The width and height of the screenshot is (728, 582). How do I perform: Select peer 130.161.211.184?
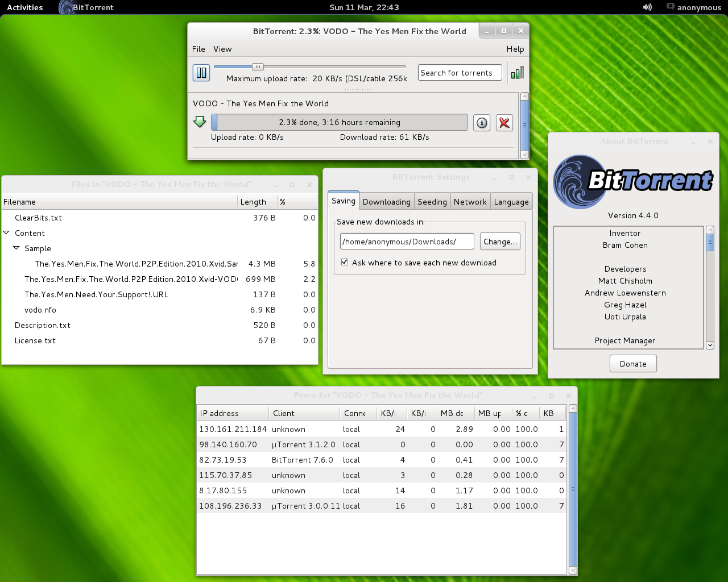tap(382, 429)
